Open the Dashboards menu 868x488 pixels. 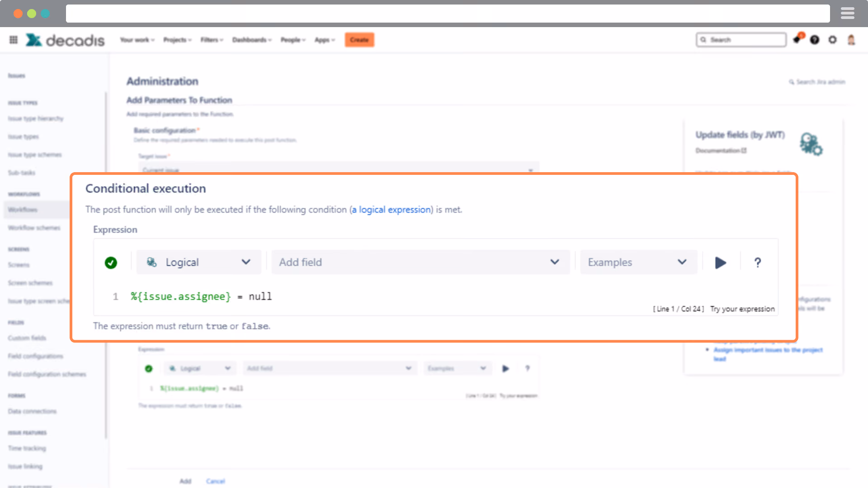point(252,40)
